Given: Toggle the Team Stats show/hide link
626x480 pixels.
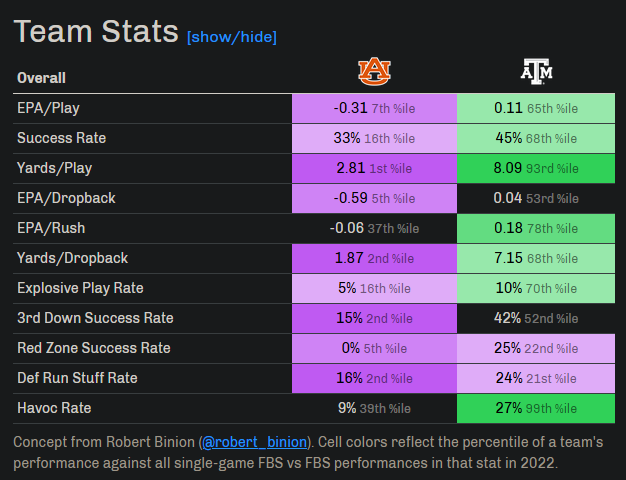Looking at the screenshot, I should click(x=231, y=37).
